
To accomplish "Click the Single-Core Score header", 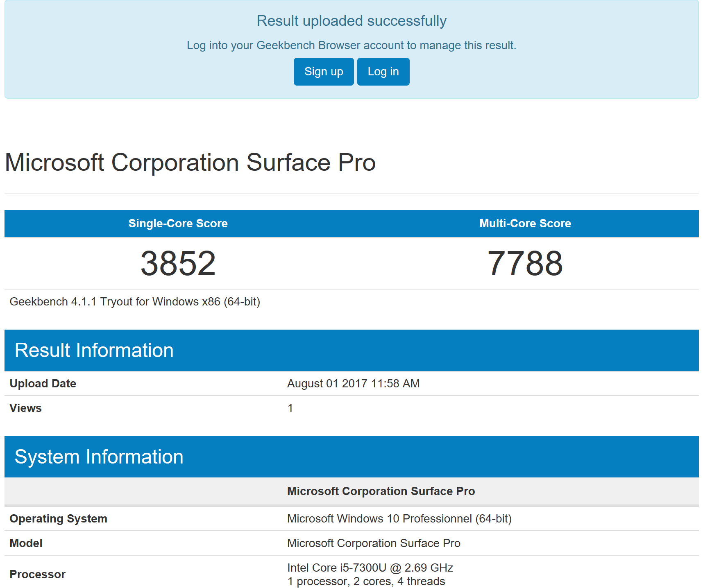I will tap(178, 223).
